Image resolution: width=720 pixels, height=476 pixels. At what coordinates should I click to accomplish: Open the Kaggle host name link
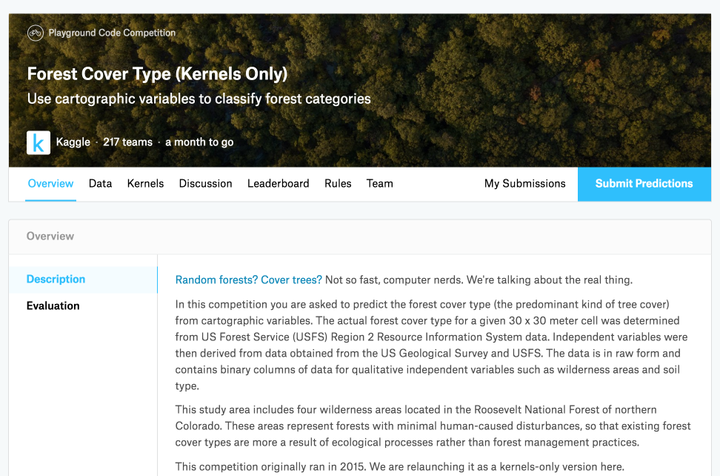pyautogui.click(x=73, y=142)
